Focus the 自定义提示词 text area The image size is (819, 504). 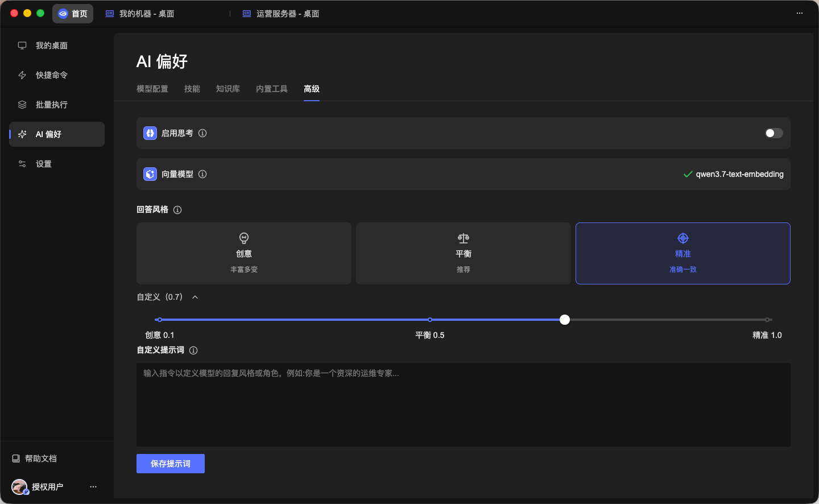(x=464, y=404)
